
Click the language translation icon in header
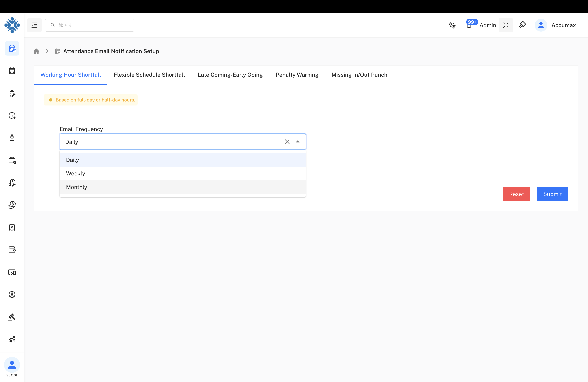click(452, 25)
